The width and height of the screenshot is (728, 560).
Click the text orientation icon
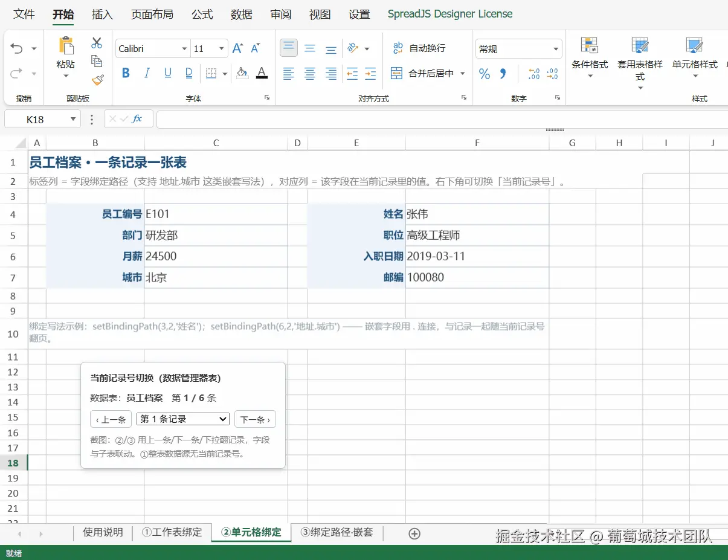click(x=353, y=48)
